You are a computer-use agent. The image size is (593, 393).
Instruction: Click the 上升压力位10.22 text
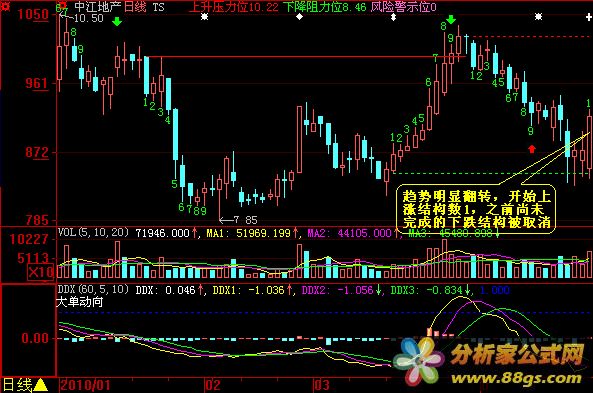click(234, 6)
